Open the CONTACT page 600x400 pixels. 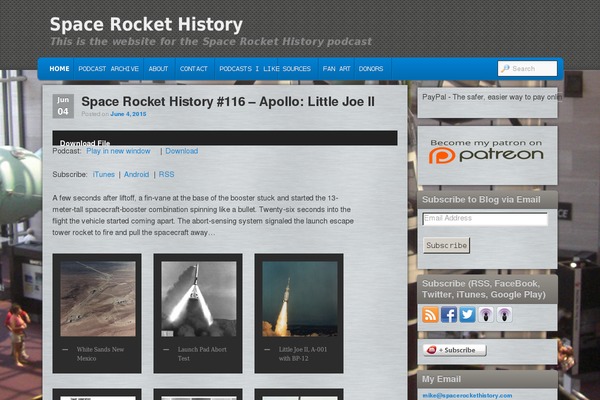click(x=194, y=69)
